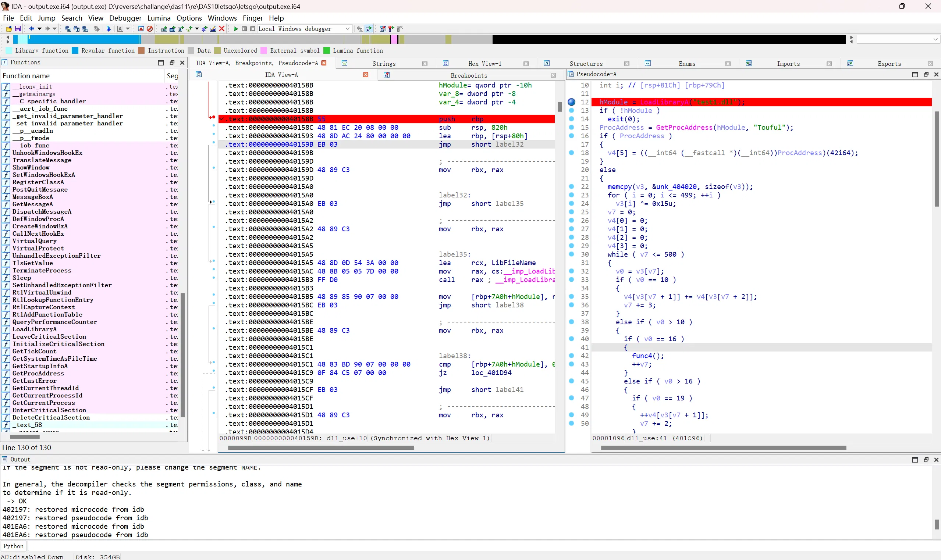Click the red warning triangle toolbar icon
Viewport: 941px width, 560px height.
coord(141,29)
